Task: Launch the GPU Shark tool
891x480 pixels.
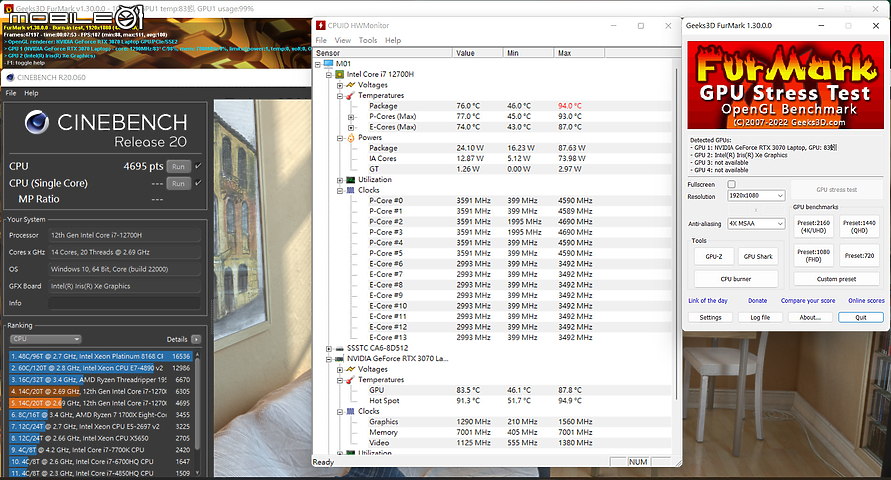Action: click(758, 257)
